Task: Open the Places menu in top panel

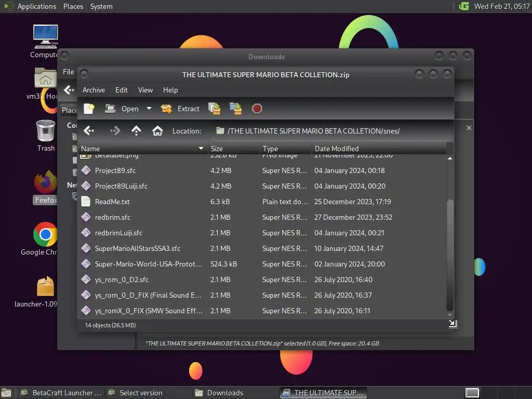Action: click(73, 6)
